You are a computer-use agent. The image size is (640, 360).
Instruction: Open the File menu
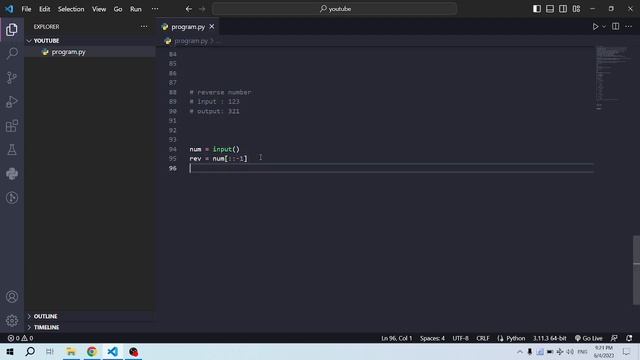(27, 9)
